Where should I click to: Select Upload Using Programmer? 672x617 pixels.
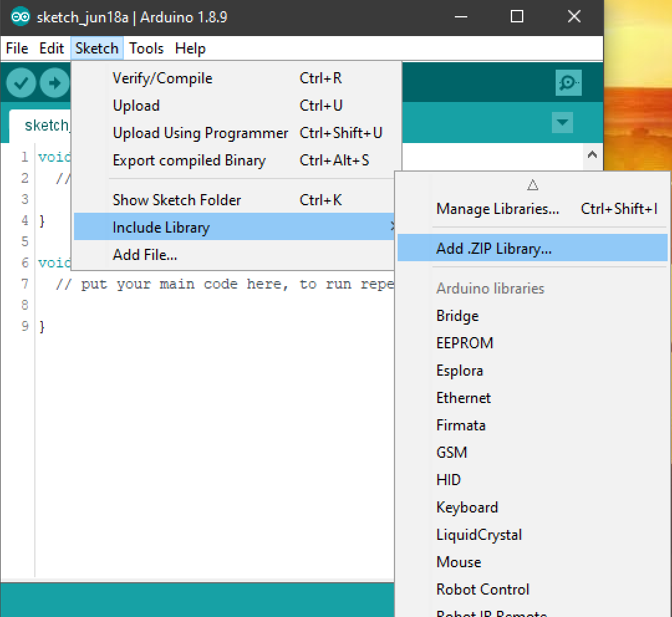tap(234, 133)
